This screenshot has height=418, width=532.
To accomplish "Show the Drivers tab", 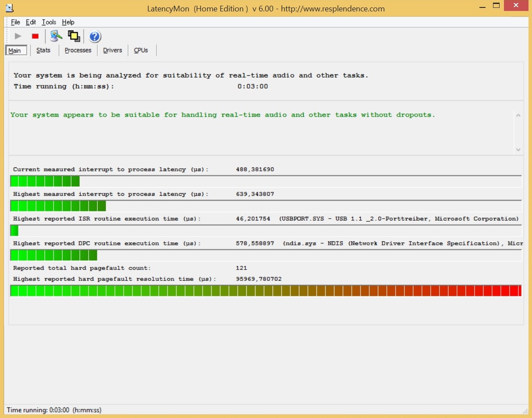I will click(113, 50).
